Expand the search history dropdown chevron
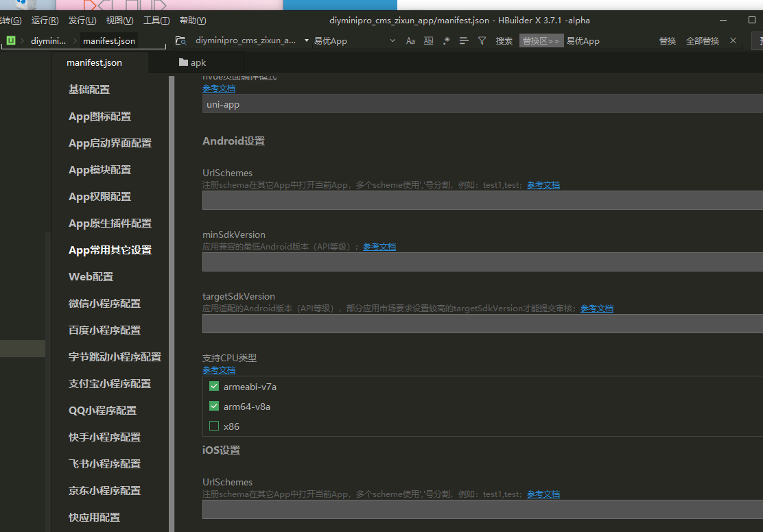 392,41
